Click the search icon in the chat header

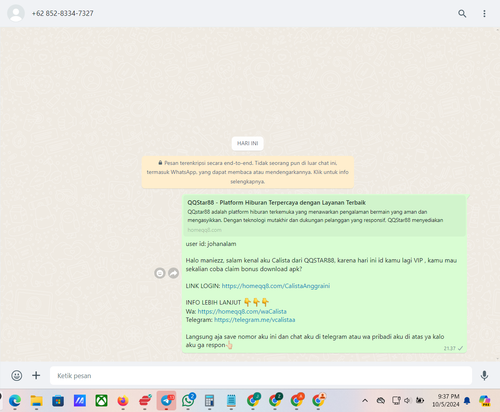click(462, 13)
